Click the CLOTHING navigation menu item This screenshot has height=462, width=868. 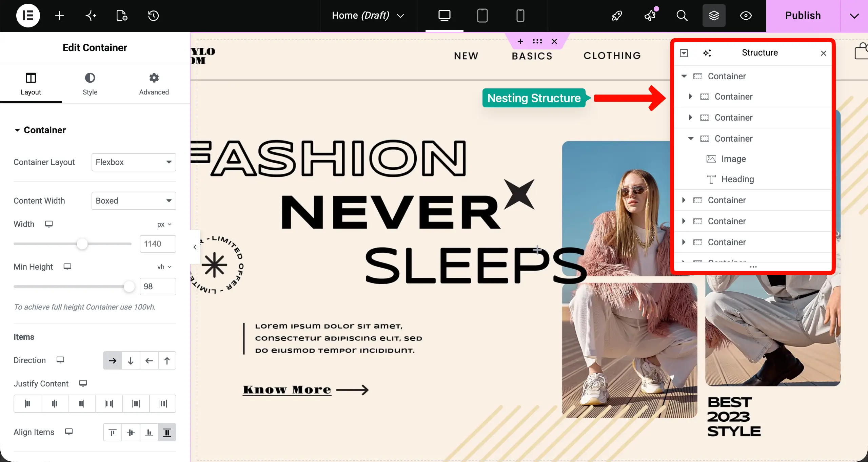[x=612, y=56]
